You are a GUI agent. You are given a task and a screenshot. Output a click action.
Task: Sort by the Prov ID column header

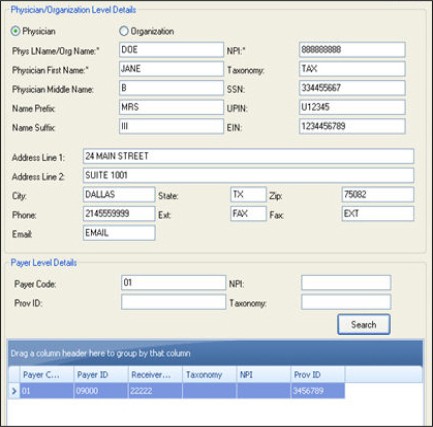318,375
